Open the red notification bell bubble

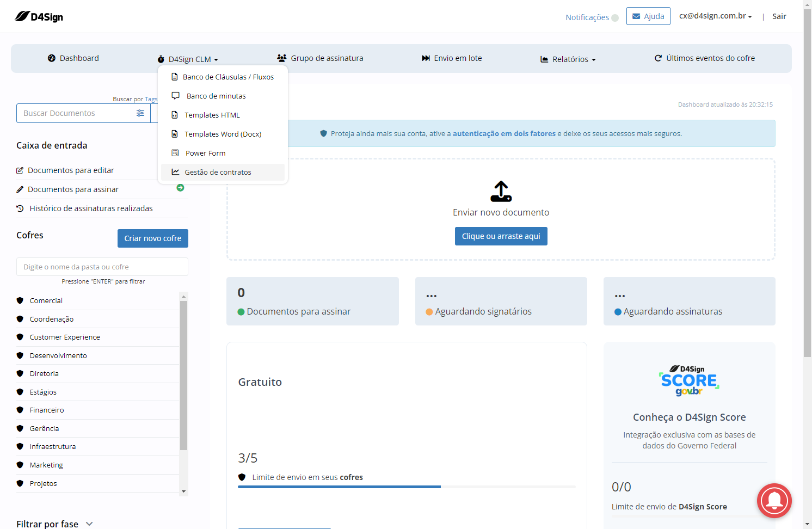tap(774, 501)
